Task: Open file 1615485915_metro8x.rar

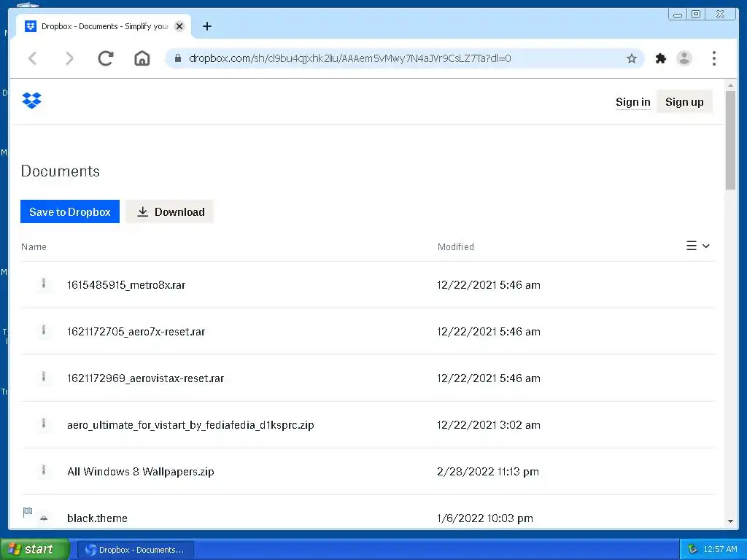Action: click(x=126, y=285)
